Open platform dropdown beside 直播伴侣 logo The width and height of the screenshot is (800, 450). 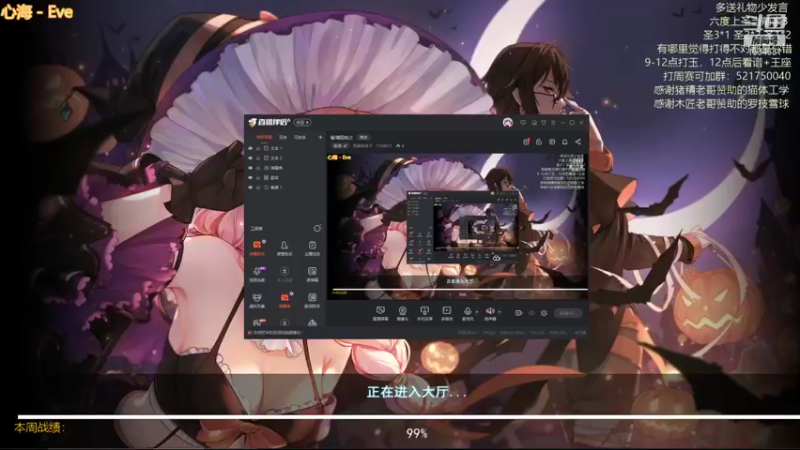pyautogui.click(x=302, y=122)
